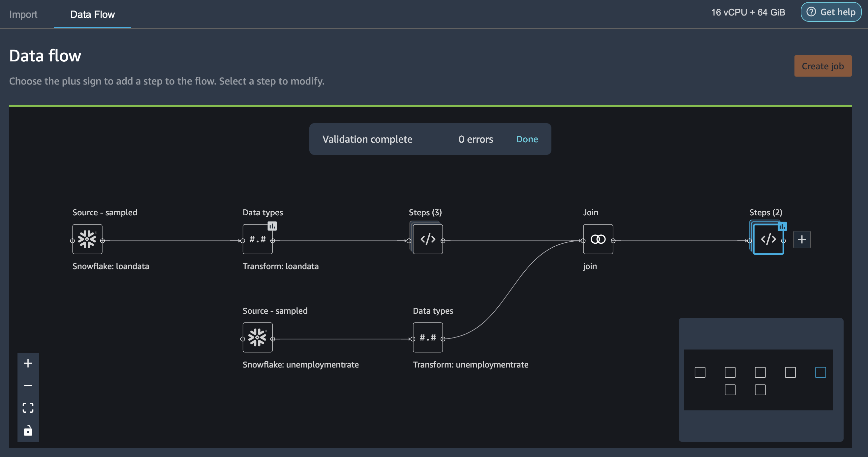The image size is (868, 457).
Task: Click the Snowflake unemploymentrate source node
Action: click(258, 337)
